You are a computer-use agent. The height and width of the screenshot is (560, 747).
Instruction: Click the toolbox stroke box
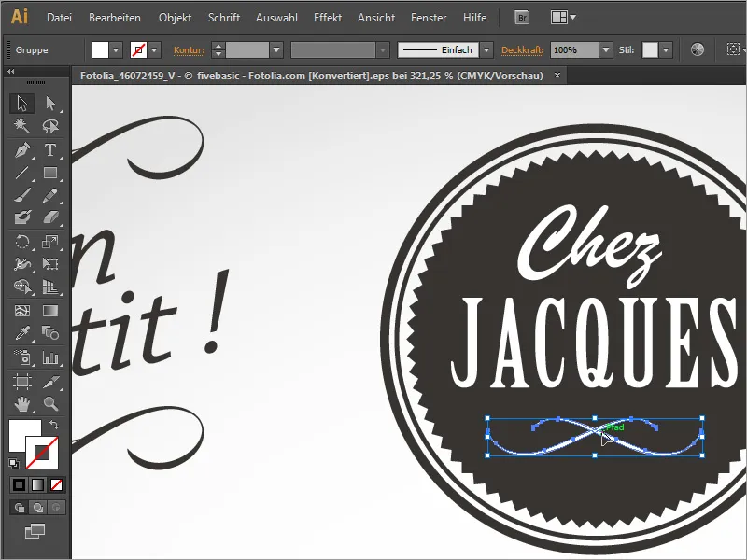point(42,453)
